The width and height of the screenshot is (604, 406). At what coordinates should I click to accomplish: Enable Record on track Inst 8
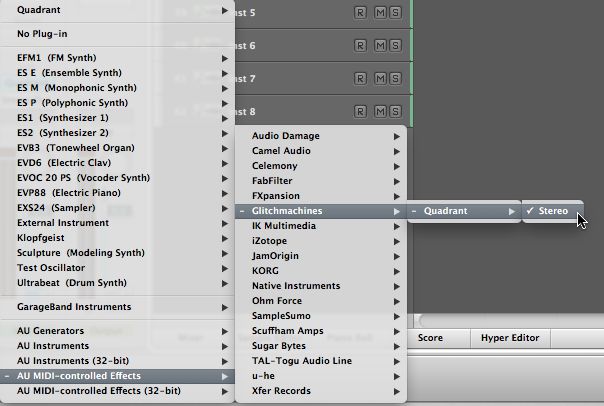pyautogui.click(x=360, y=112)
